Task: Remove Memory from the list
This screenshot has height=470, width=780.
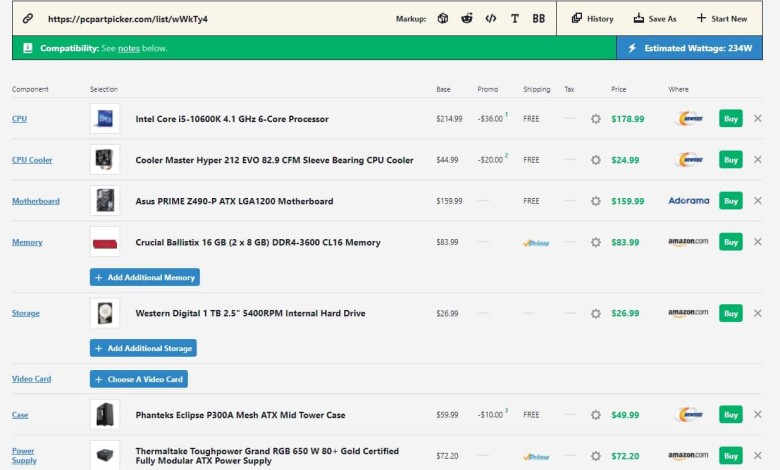Action: tap(758, 242)
